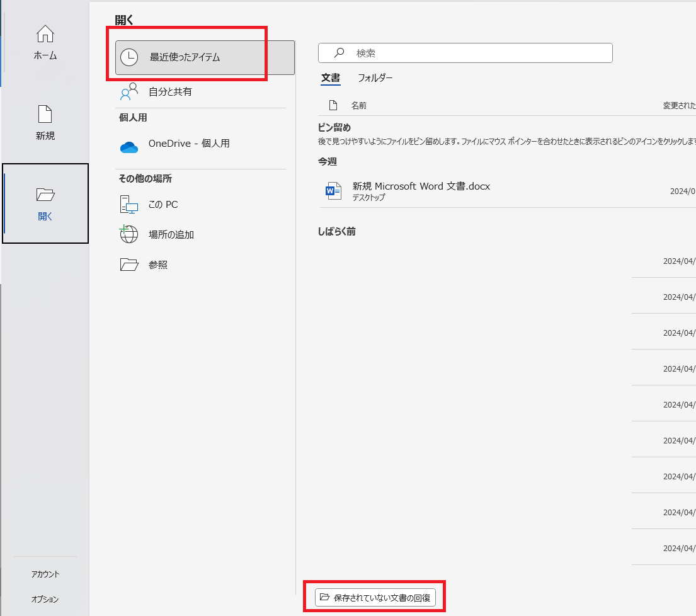696x616 pixels.
Task: Click 保存されていない文書の回復 to recover unsaved documents
Action: point(376,596)
